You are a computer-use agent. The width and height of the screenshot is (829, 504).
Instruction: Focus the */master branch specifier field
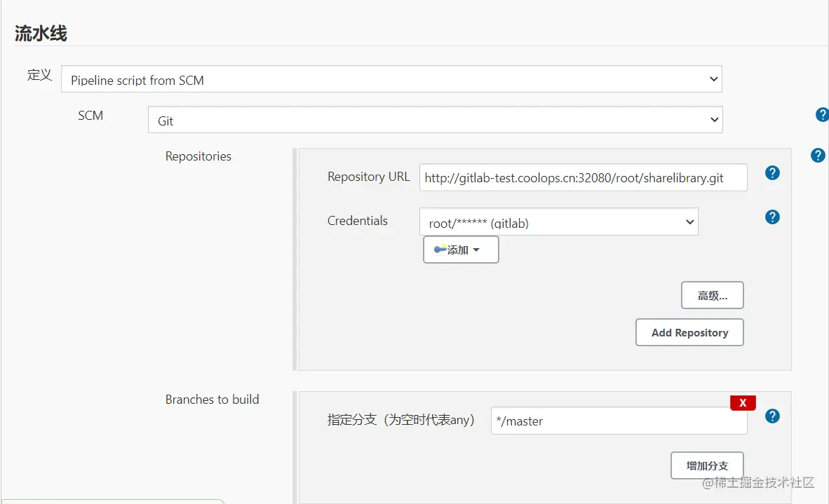pyautogui.click(x=619, y=421)
